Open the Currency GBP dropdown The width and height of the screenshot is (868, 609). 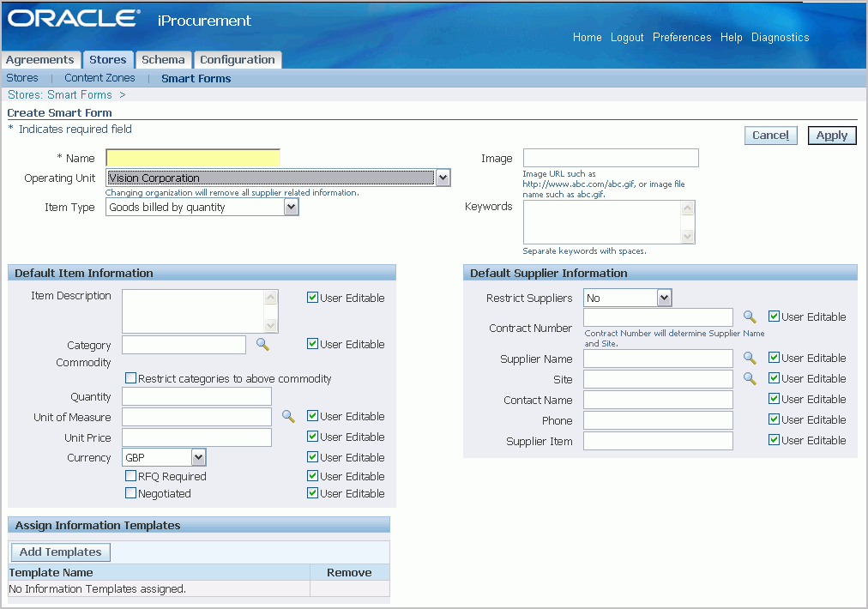[x=164, y=457]
